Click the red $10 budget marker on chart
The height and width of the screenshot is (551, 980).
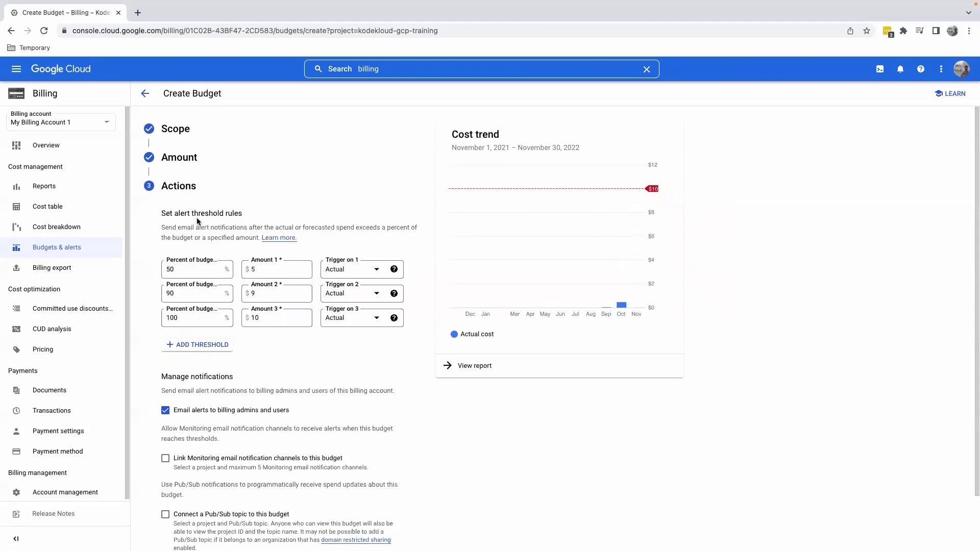tap(652, 189)
